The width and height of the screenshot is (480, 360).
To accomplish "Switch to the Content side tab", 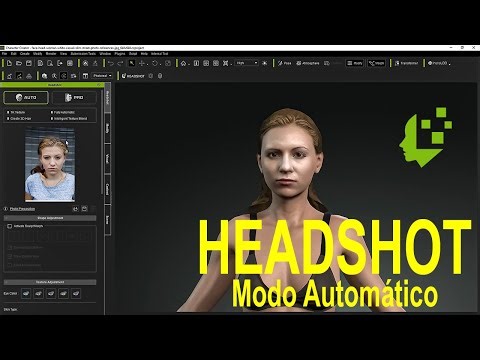I will coord(108,189).
